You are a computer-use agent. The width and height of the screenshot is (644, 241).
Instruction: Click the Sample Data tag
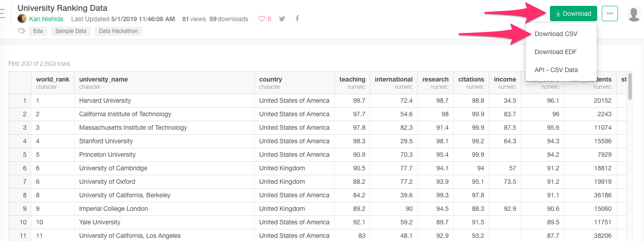coord(71,31)
